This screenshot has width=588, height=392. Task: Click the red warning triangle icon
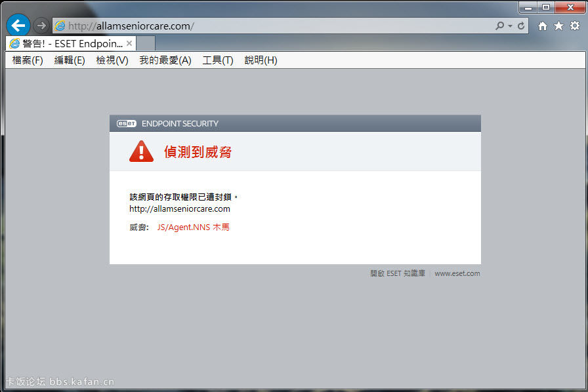click(141, 151)
